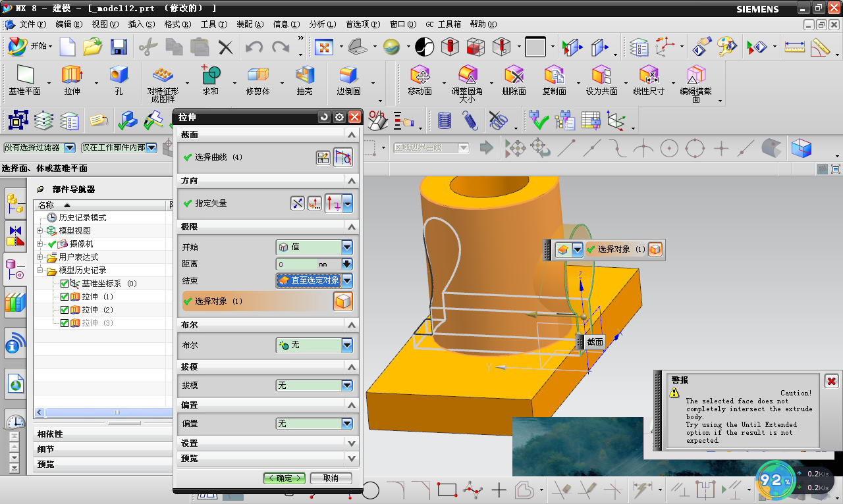Select the 复制面 copy face tool
Image resolution: width=843 pixels, height=504 pixels.
click(x=554, y=80)
